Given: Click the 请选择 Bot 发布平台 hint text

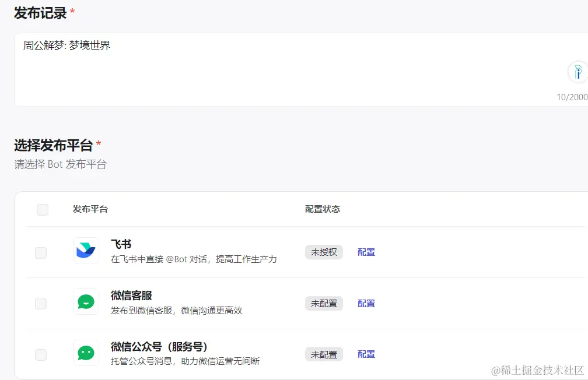Looking at the screenshot, I should click(x=61, y=164).
